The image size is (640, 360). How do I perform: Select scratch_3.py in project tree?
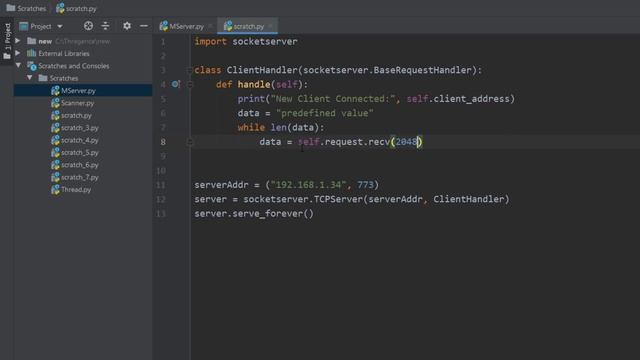[80, 128]
